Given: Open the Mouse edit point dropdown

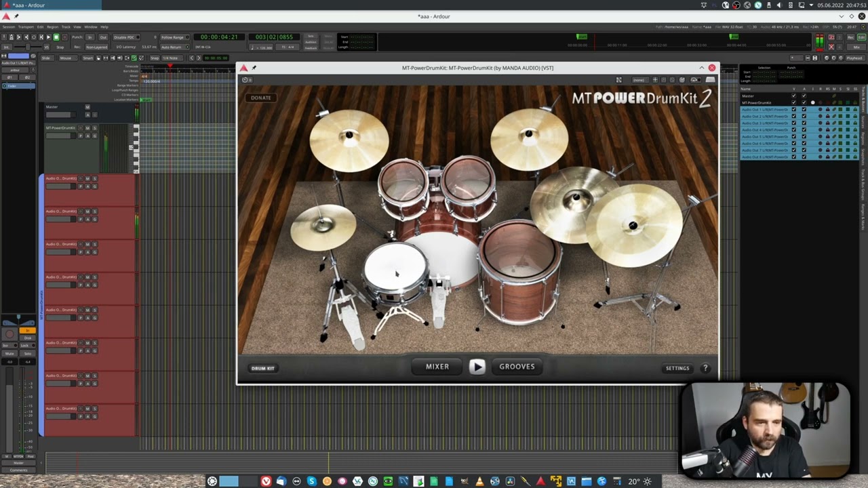Looking at the screenshot, I should (68, 58).
